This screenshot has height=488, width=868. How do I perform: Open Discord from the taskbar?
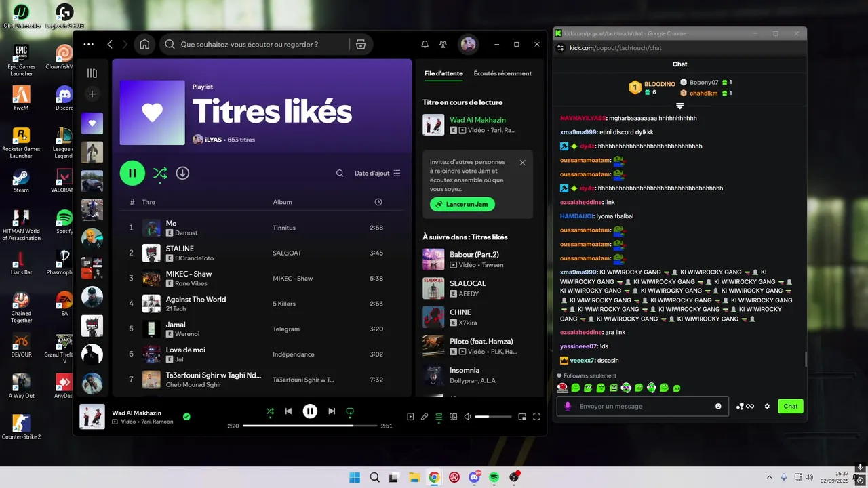(474, 477)
